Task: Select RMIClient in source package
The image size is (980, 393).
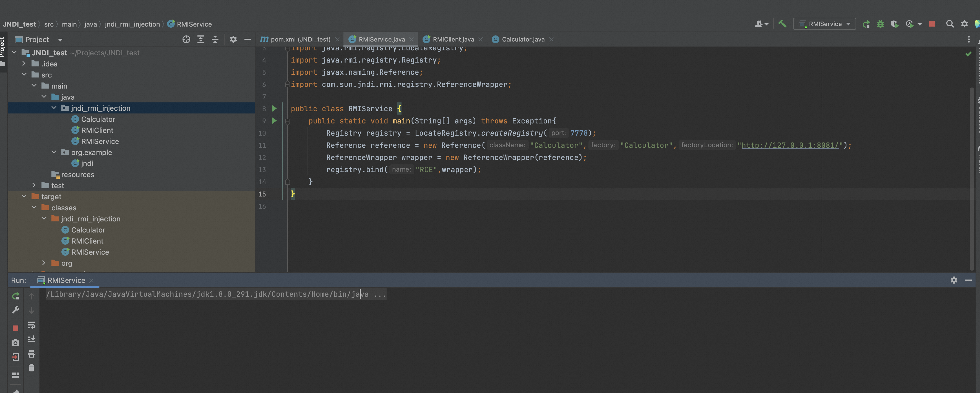Action: pyautogui.click(x=97, y=130)
